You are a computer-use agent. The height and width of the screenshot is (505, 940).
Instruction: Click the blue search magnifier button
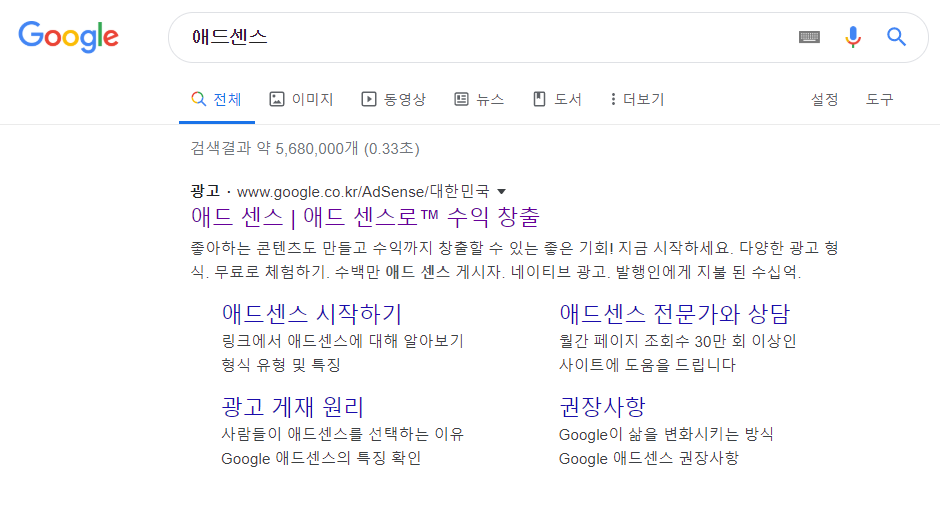896,37
